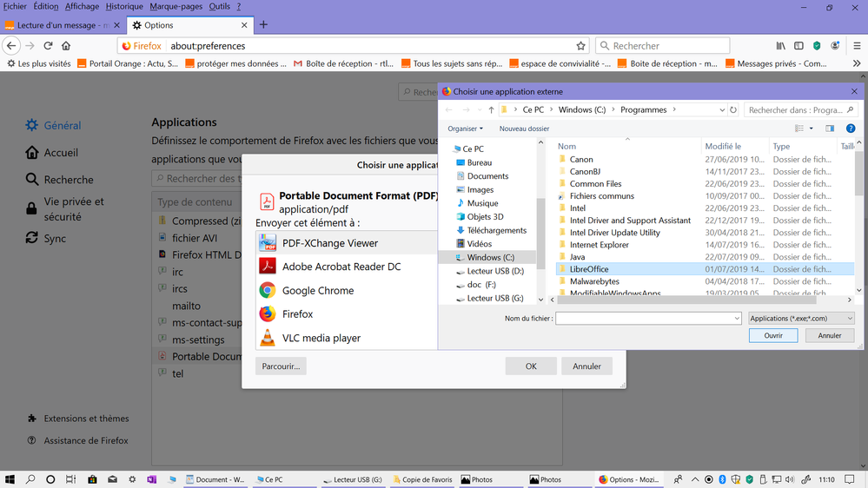This screenshot has width=868, height=488.
Task: Open the Édition menu
Action: pyautogui.click(x=45, y=6)
